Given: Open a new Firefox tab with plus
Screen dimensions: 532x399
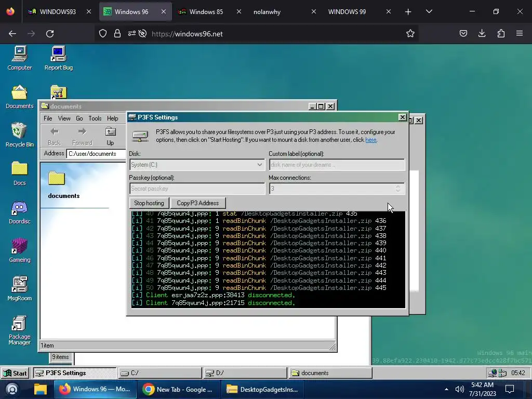Looking at the screenshot, I should 408,11.
